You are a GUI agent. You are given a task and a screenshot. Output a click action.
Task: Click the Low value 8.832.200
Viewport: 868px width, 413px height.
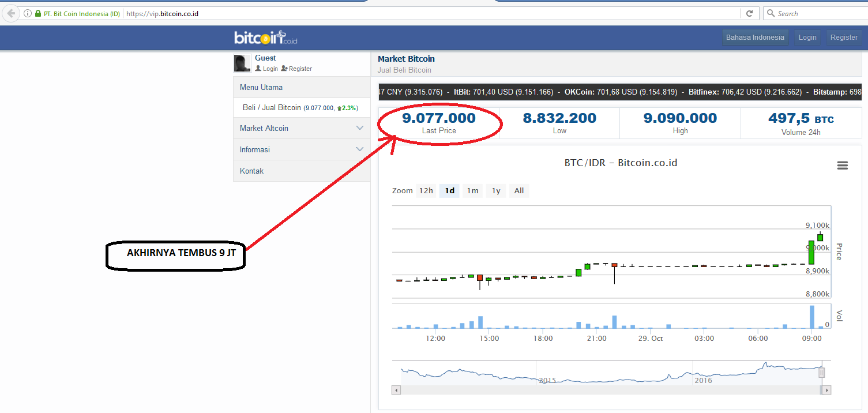pyautogui.click(x=559, y=118)
